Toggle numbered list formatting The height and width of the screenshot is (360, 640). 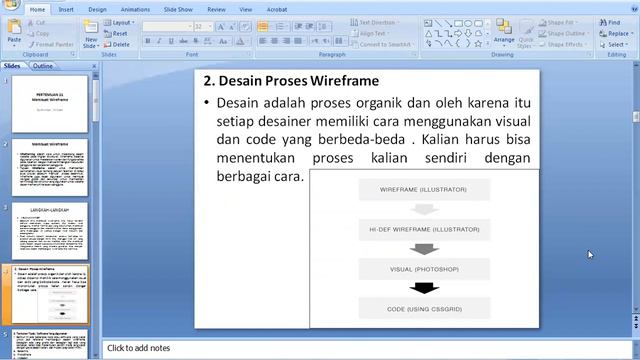click(x=281, y=27)
